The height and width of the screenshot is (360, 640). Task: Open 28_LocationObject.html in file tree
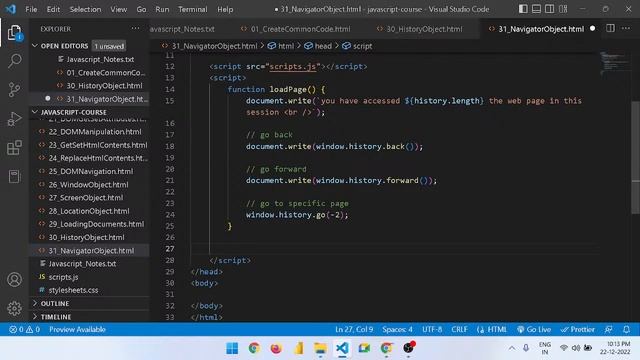89,211
